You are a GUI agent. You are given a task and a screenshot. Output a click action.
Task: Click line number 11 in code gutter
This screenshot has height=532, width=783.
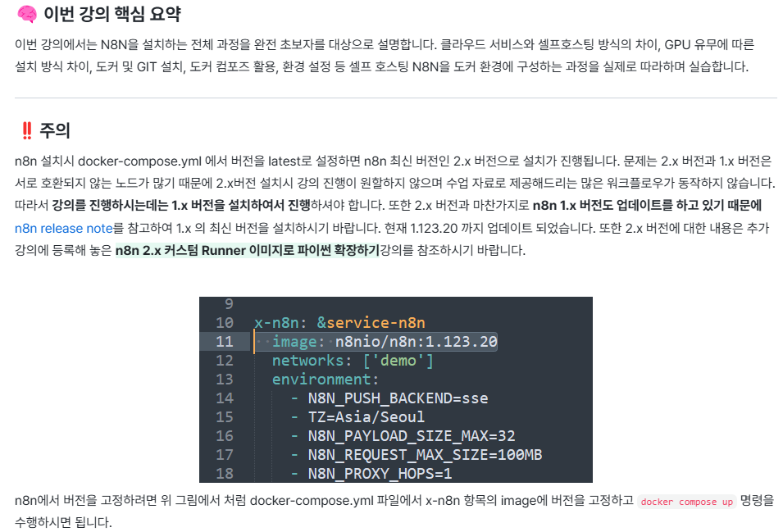(x=224, y=341)
